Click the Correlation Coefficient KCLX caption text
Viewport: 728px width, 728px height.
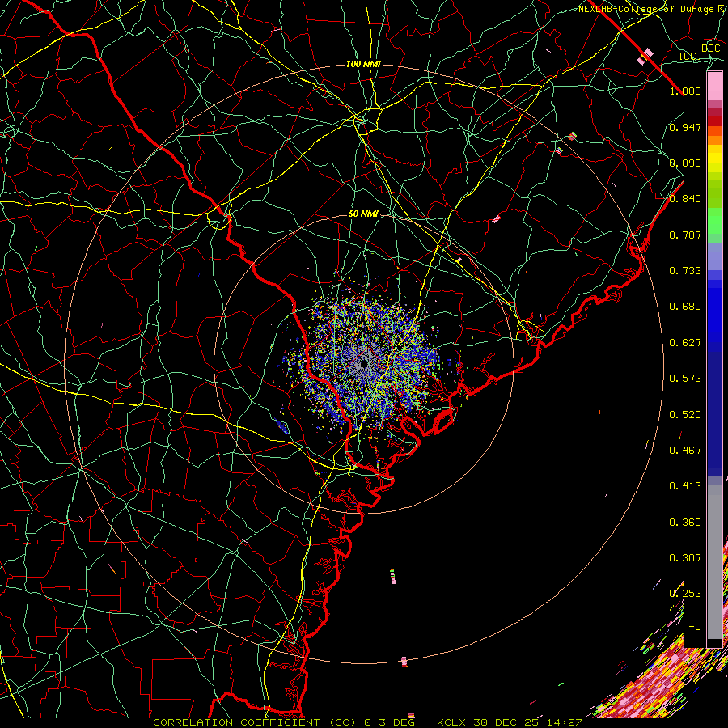(x=367, y=722)
